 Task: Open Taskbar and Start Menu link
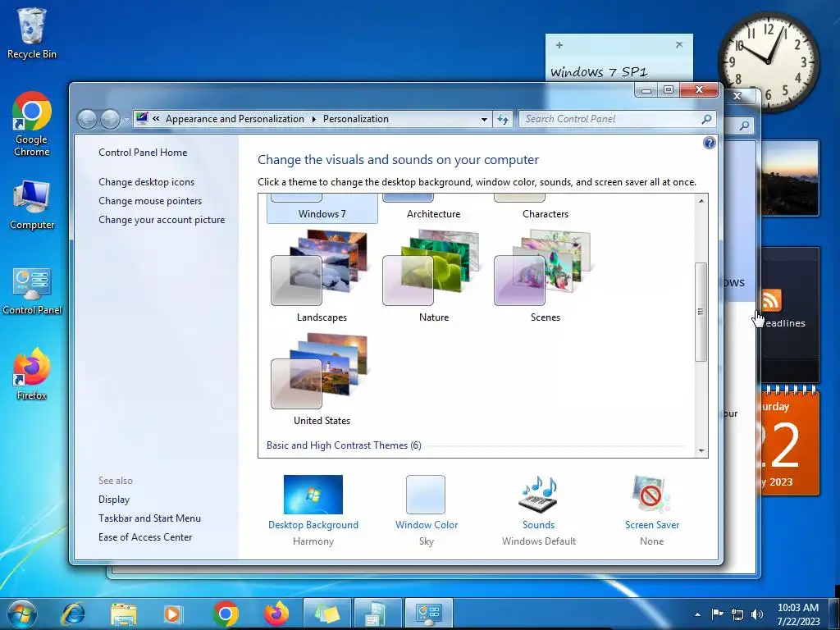coord(149,518)
